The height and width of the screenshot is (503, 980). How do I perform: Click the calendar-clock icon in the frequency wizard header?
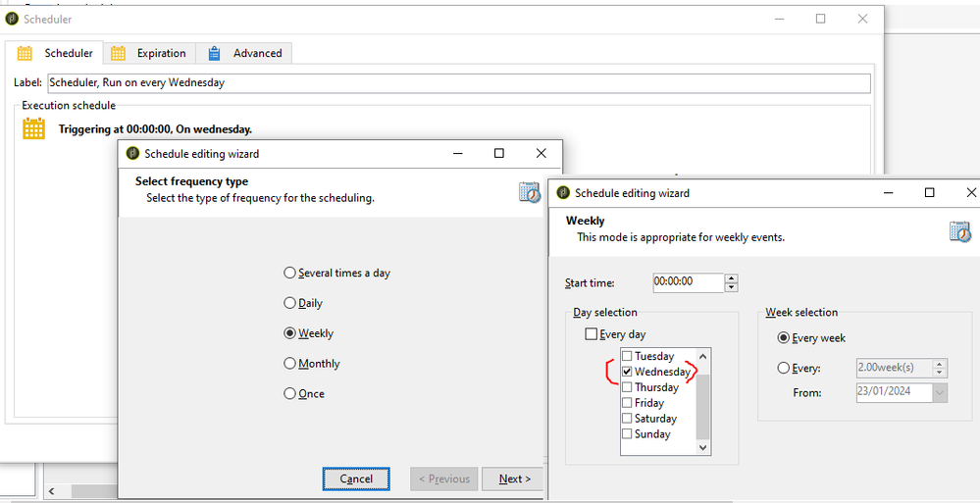tap(530, 192)
